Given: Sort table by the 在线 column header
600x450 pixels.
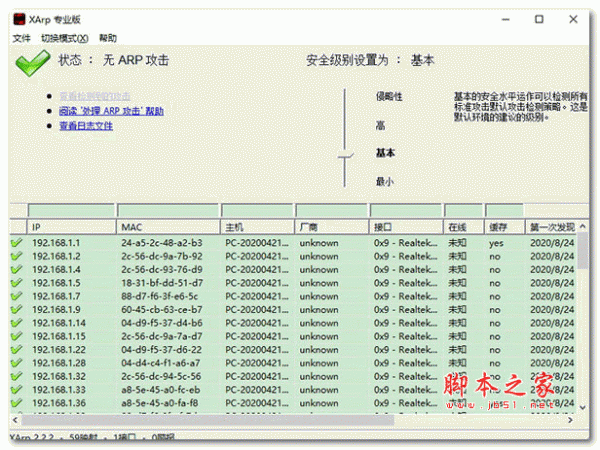Looking at the screenshot, I should (x=457, y=227).
